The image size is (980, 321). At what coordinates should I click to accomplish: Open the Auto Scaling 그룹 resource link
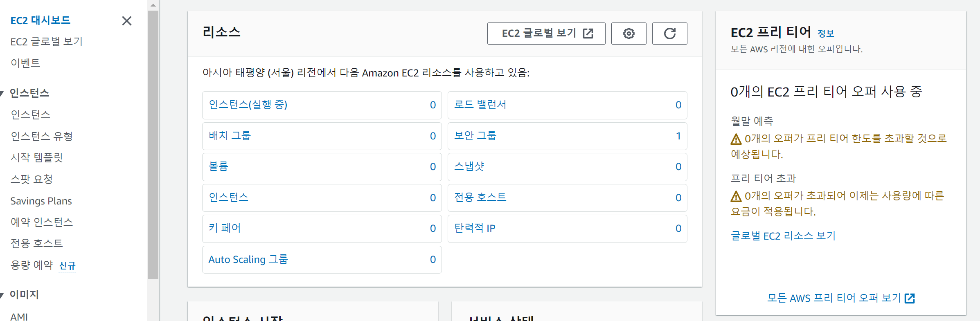[248, 259]
